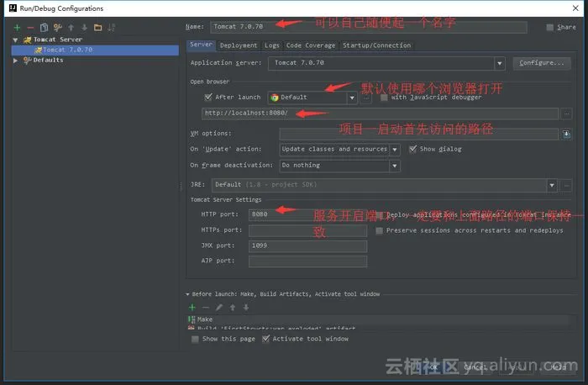Click the browse button beside browser dropdown
The image size is (588, 385).
[366, 98]
